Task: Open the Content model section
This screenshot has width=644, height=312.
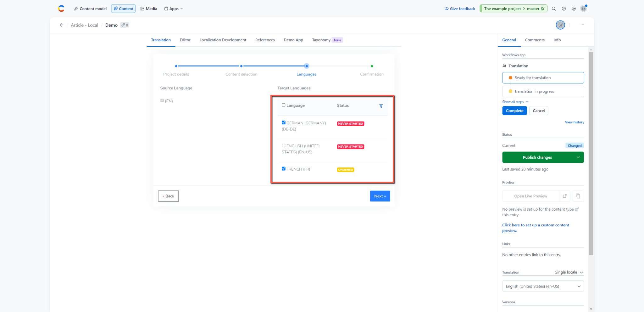Action: [x=90, y=9]
